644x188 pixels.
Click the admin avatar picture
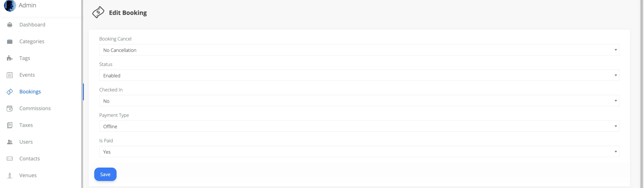[10, 5]
